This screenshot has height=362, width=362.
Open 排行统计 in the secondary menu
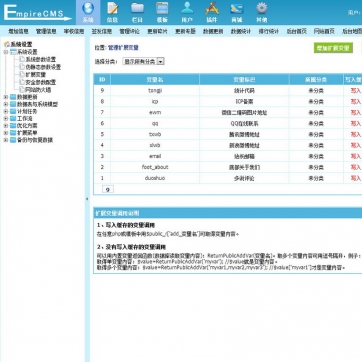coord(269,32)
